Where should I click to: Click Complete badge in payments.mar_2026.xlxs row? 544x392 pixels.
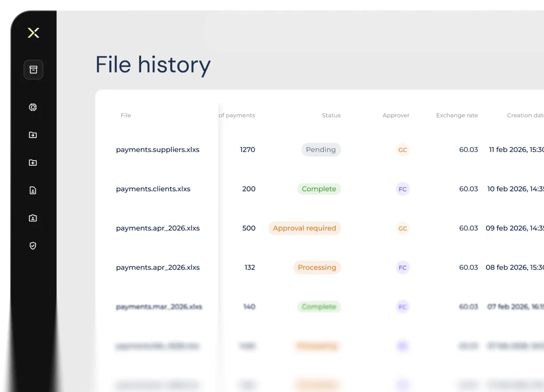(319, 307)
